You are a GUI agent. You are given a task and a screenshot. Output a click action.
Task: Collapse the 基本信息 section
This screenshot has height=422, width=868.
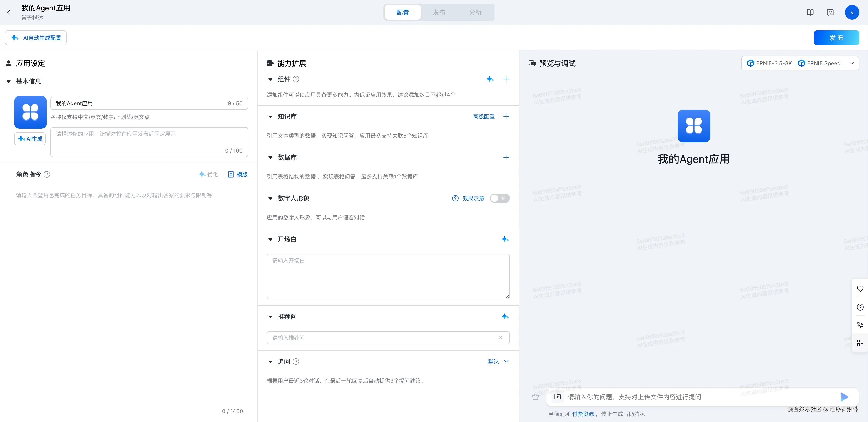[9, 82]
